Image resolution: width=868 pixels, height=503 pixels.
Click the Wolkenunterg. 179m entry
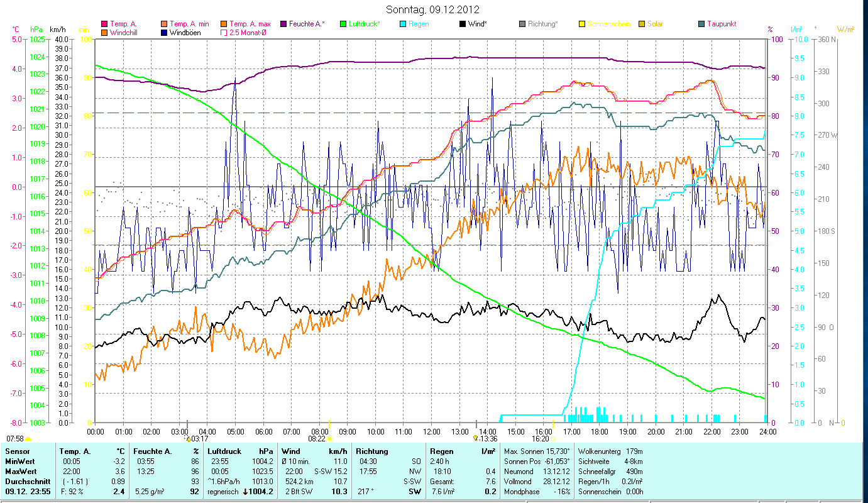[x=610, y=451]
